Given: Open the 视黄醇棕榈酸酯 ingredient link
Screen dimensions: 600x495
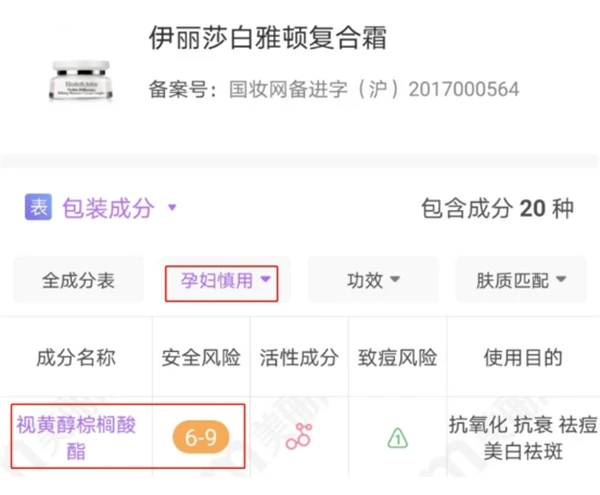Looking at the screenshot, I should [x=76, y=437].
